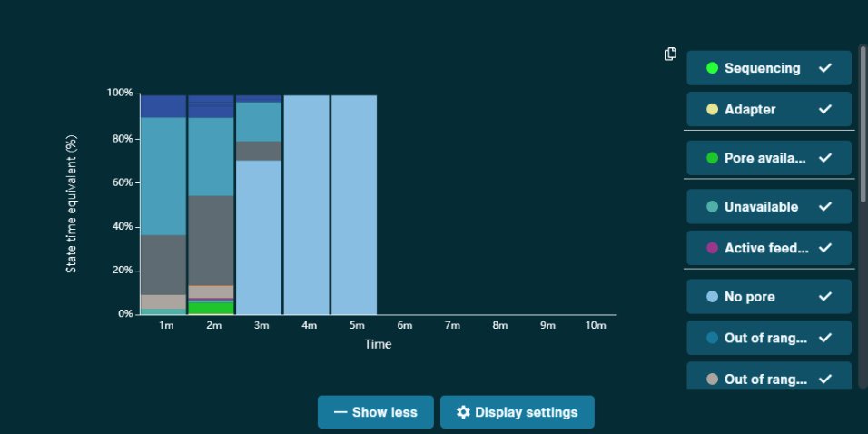Viewport: 868px width, 434px height.
Task: Click the green Pore available dot
Action: 712,158
